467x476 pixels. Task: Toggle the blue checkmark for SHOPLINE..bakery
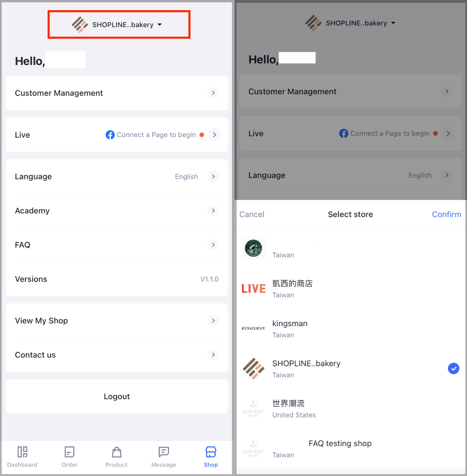pos(454,368)
